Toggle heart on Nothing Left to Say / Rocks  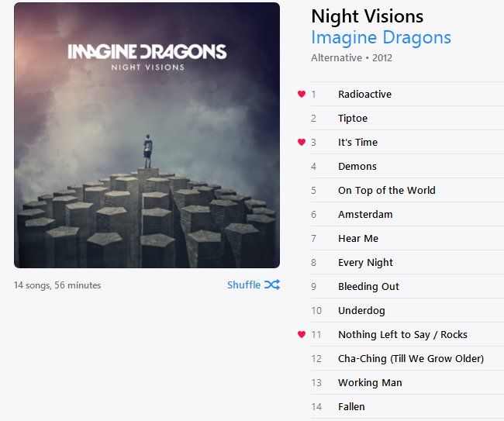[302, 334]
